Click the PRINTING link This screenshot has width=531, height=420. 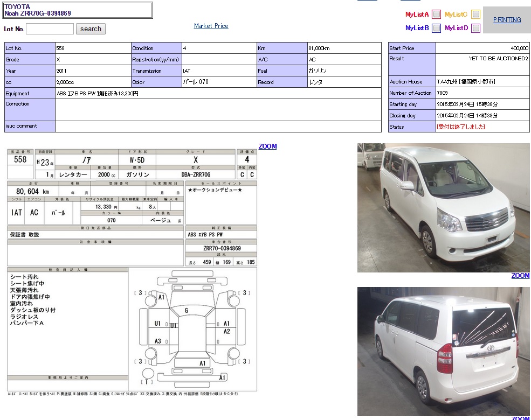(507, 20)
